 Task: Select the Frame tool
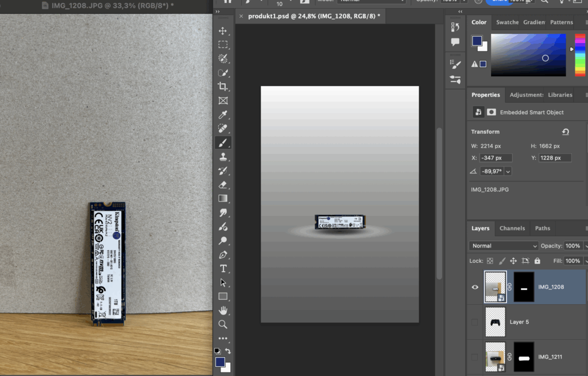pyautogui.click(x=223, y=100)
